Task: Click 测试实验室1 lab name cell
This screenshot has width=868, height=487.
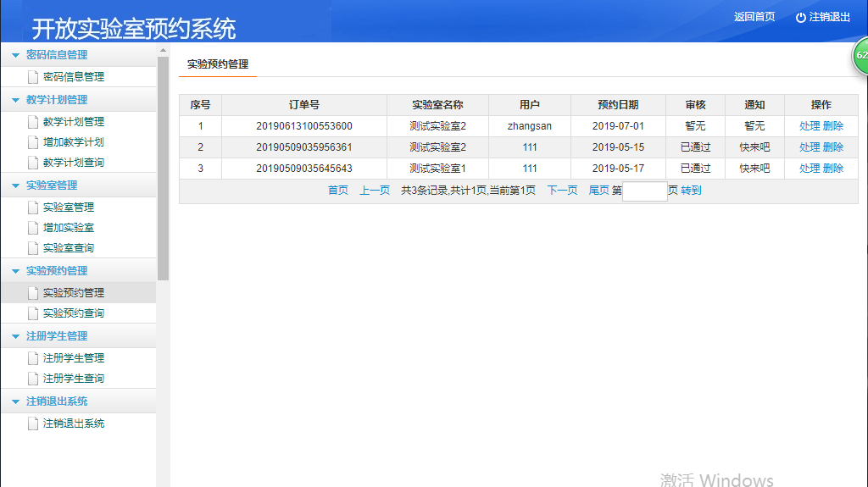Action: click(x=437, y=169)
